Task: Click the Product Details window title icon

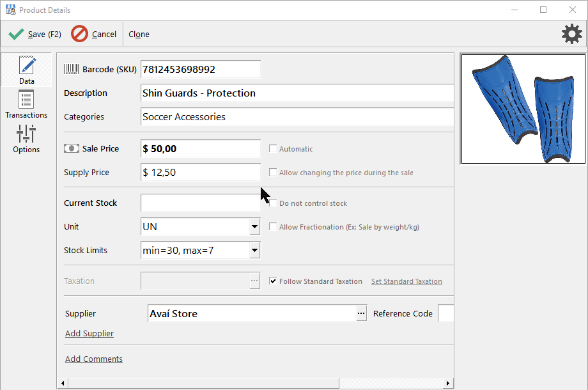Action: coord(10,10)
